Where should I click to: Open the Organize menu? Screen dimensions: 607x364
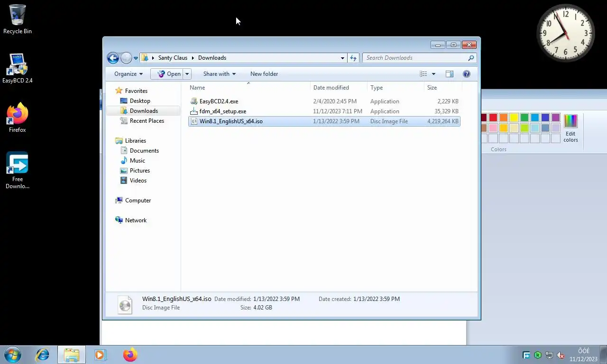click(x=129, y=74)
